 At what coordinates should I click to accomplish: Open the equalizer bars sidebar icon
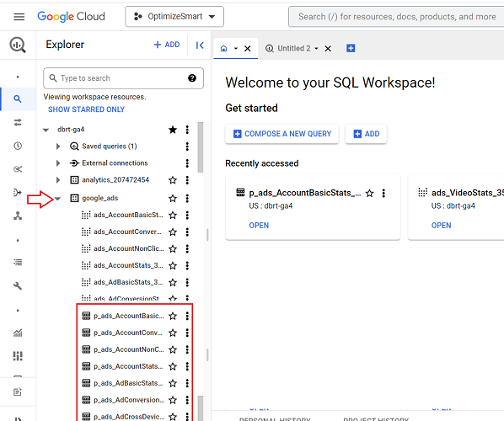[18, 356]
